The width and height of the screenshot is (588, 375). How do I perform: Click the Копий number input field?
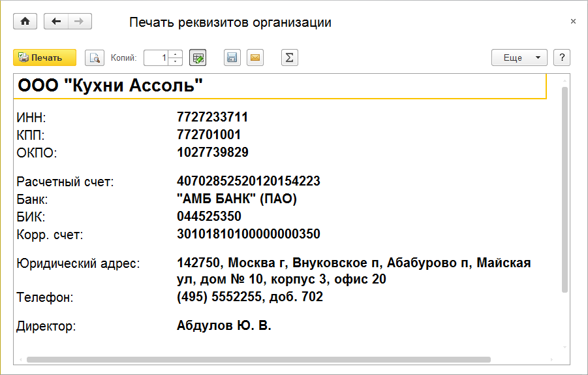(x=156, y=57)
